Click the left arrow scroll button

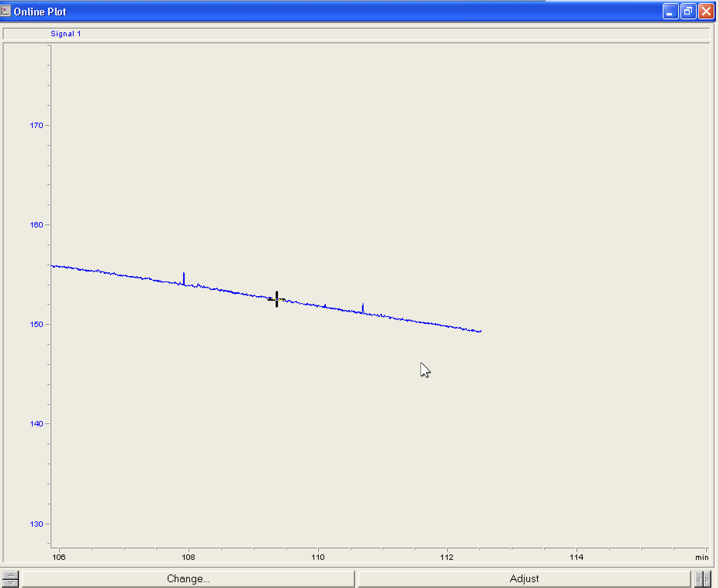tap(698, 579)
